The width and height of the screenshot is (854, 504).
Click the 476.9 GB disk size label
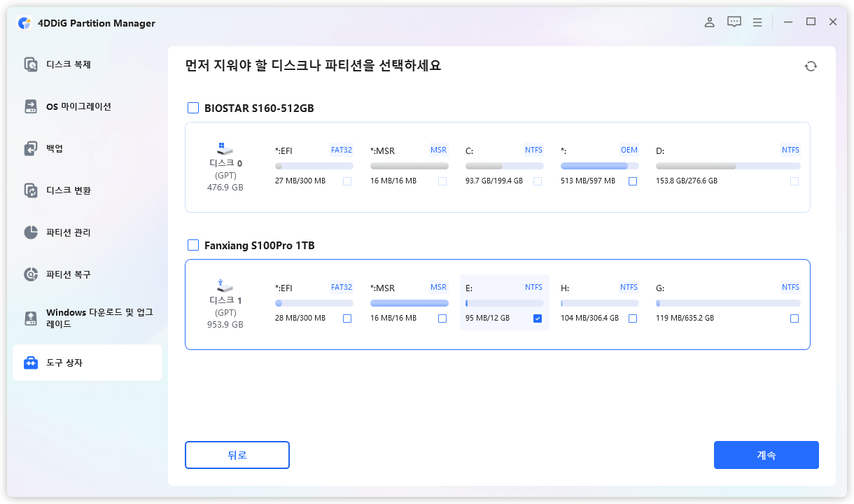click(225, 188)
